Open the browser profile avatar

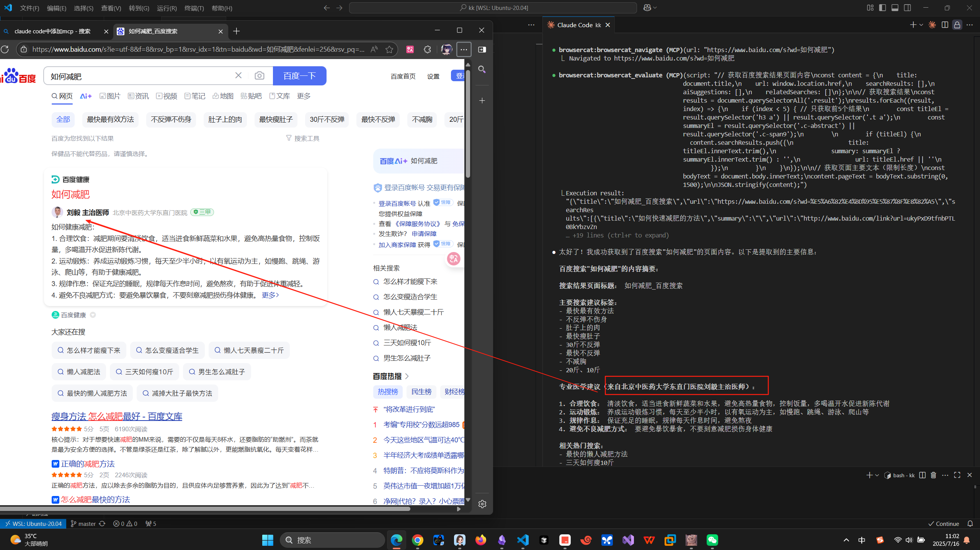[446, 49]
